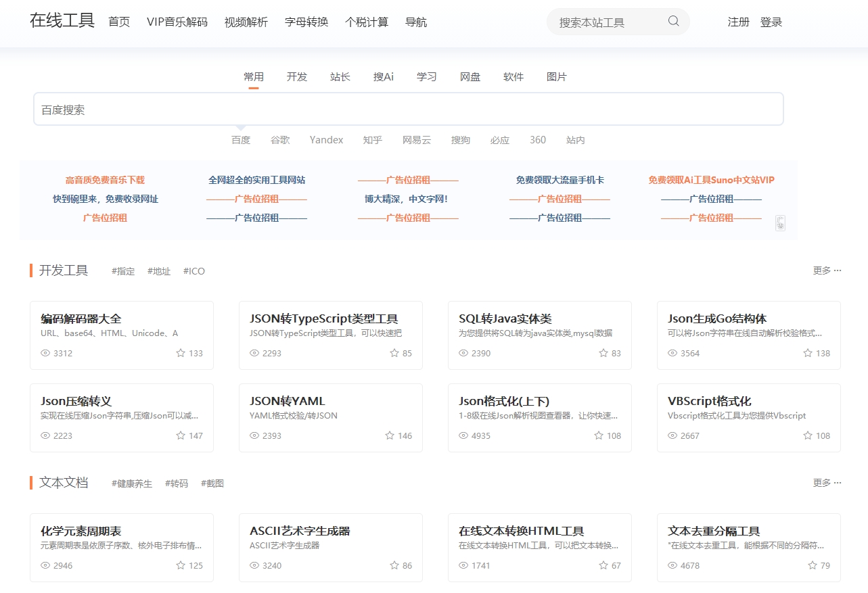Viewport: 868px width, 593px height.
Task: Click star icon on 在线文本转换HTML工具 card
Action: (603, 565)
